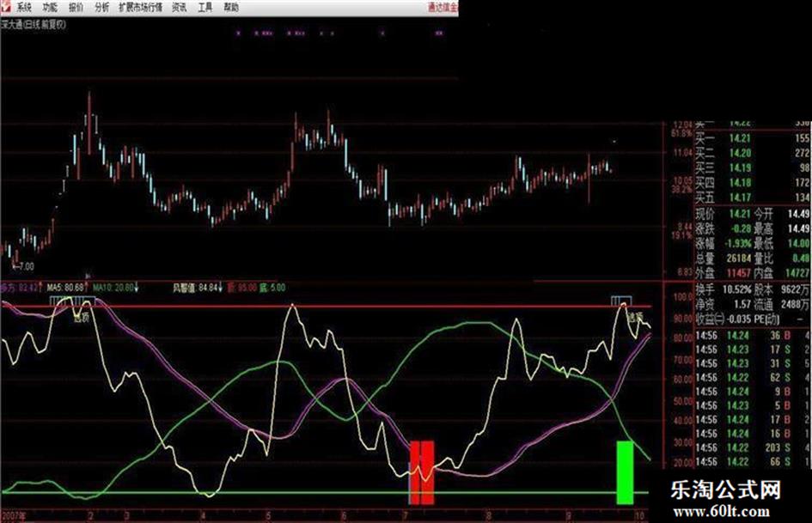The width and height of the screenshot is (812, 523).
Task: Click the 最低 value 14.00
Action: pos(798,243)
